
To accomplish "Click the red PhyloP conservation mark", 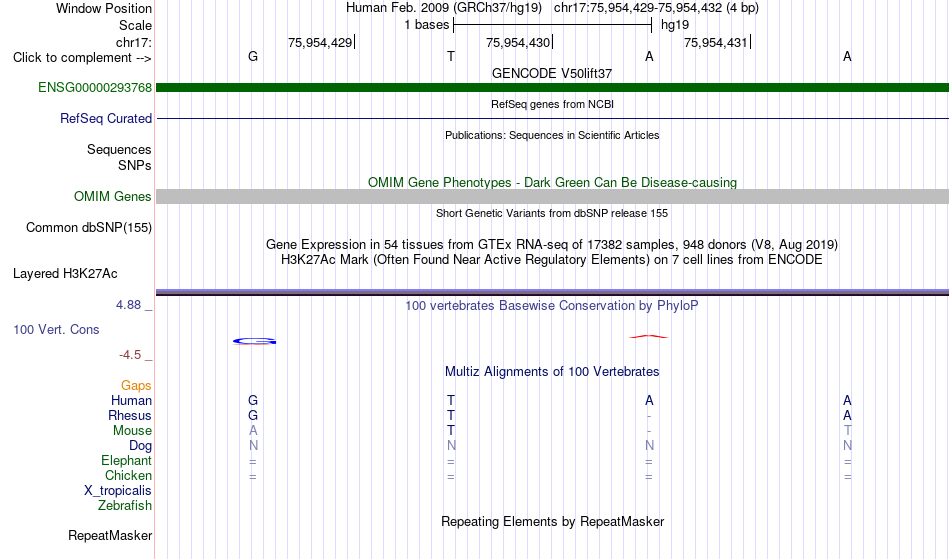I will [649, 336].
